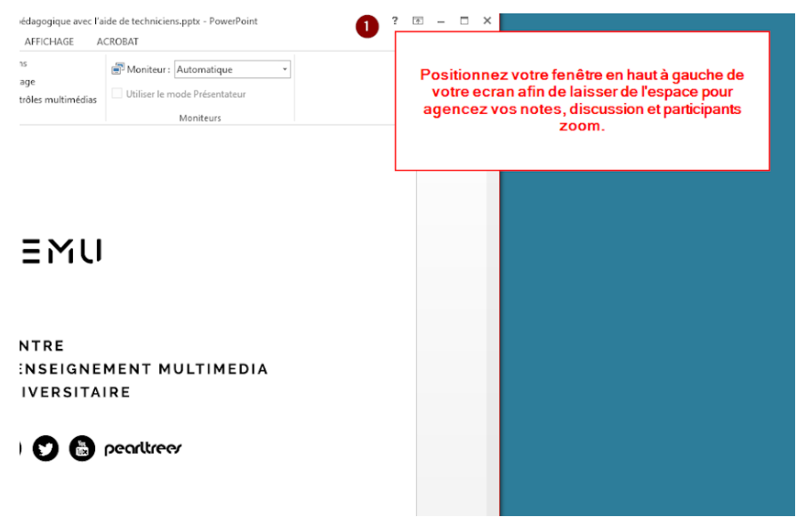Click the red Positionnez votre fenêtre callout
812x525 pixels.
[x=582, y=101]
